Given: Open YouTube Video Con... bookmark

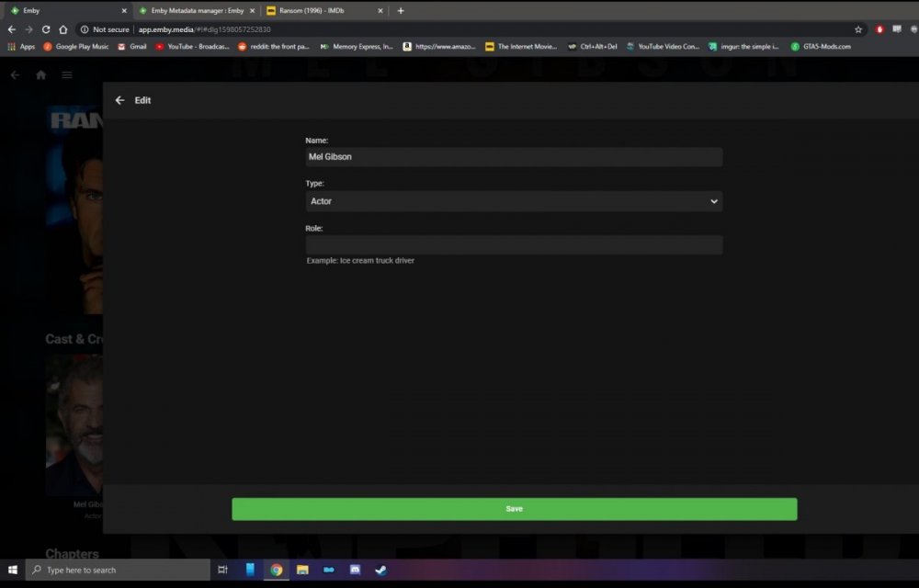Looking at the screenshot, I should 663,46.
